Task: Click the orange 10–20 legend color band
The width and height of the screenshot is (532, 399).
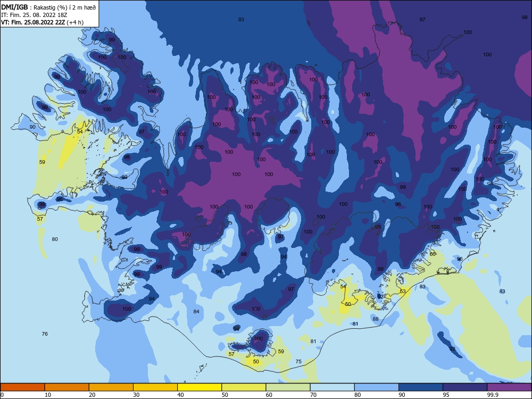Action: click(x=67, y=387)
